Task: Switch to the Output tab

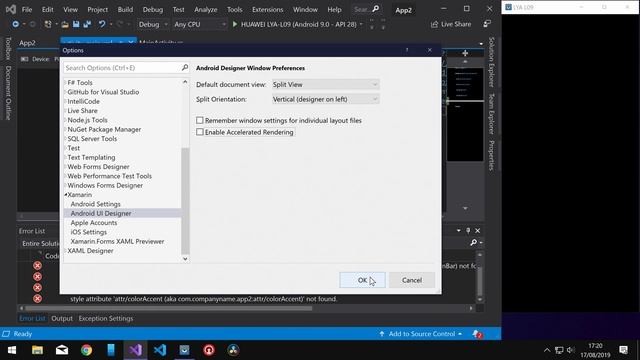Action: [62, 318]
